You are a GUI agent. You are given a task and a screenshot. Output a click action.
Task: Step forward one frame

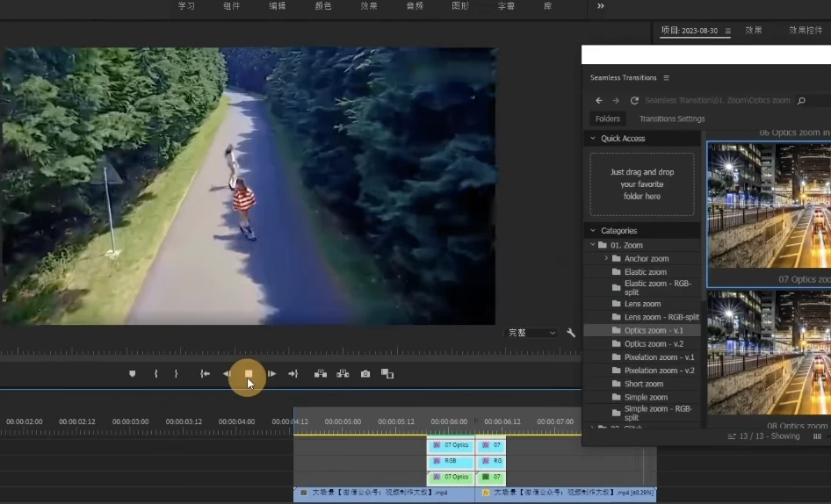(x=272, y=374)
